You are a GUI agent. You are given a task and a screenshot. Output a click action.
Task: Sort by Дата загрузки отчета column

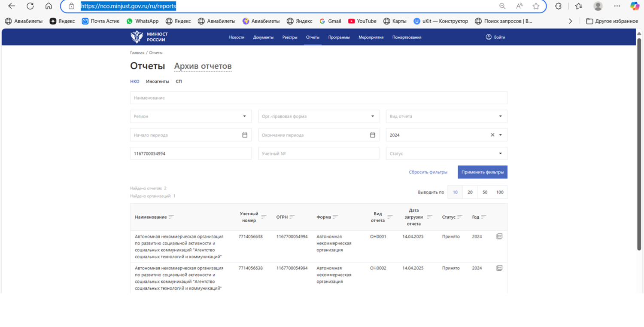point(429,217)
